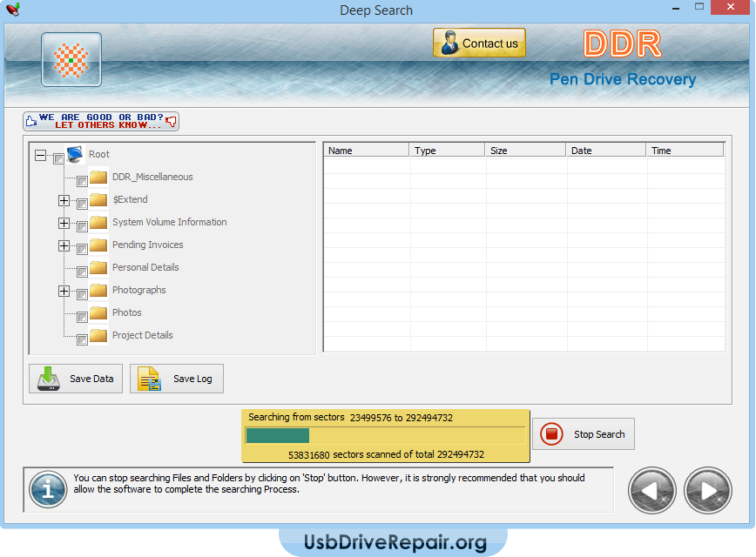The image size is (756, 557).
Task: Click the Save Data button label
Action: (91, 379)
